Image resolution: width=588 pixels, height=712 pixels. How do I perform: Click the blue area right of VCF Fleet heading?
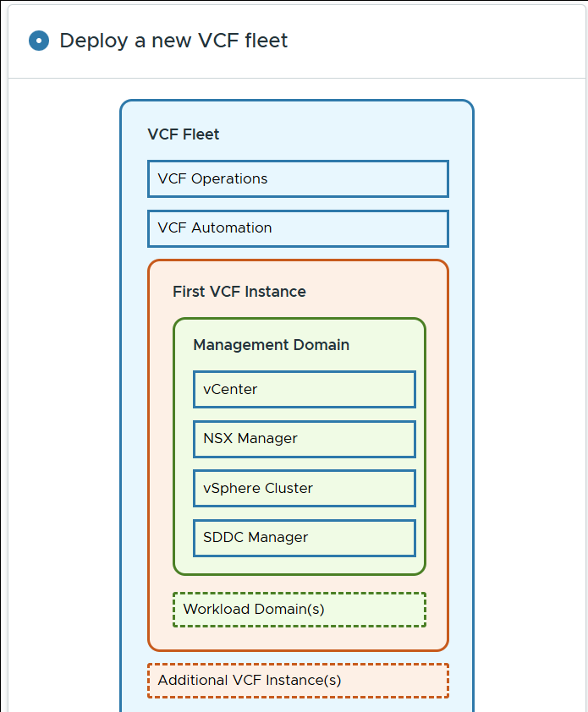point(355,134)
